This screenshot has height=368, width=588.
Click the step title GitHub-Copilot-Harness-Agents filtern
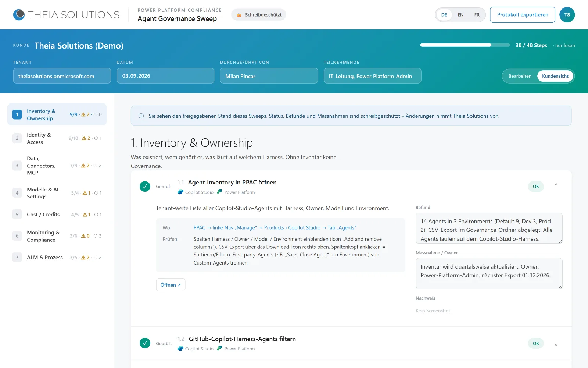click(242, 339)
